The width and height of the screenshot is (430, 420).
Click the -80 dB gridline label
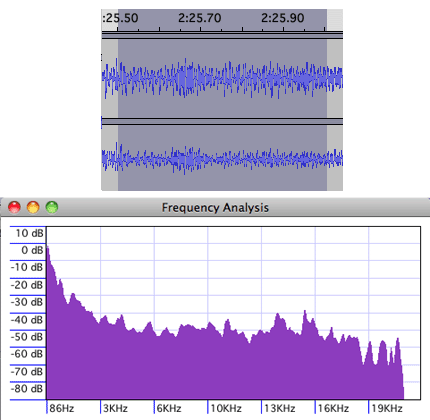[x=27, y=389]
